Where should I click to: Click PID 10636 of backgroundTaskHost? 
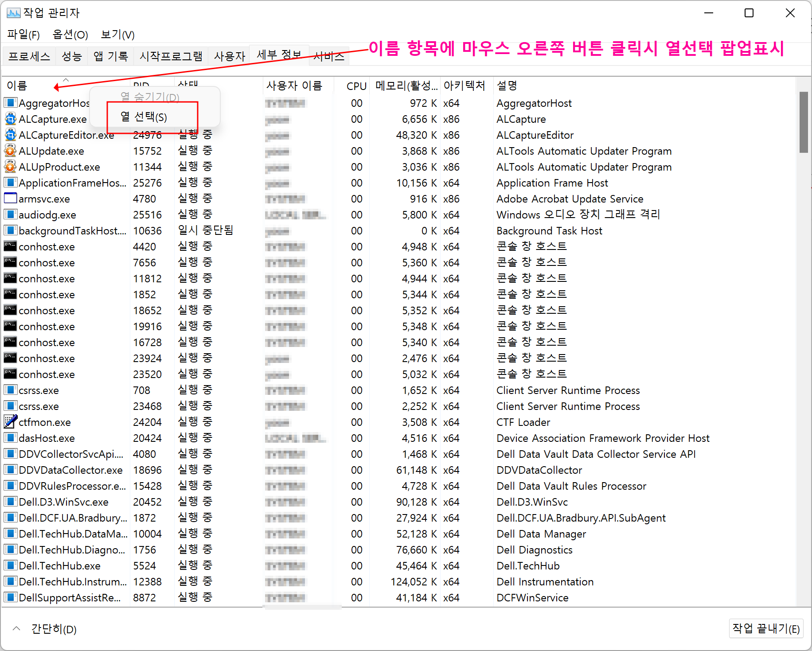click(x=148, y=231)
